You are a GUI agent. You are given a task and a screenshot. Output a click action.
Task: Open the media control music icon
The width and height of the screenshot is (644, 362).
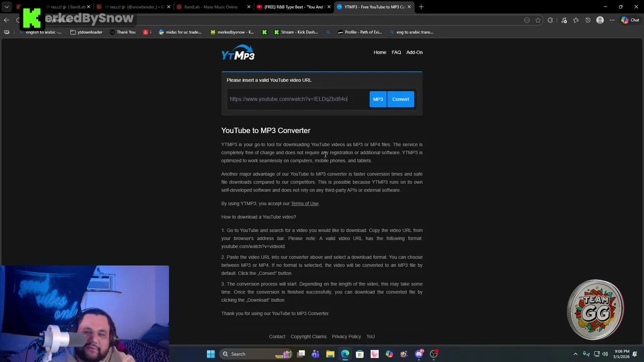coord(564,20)
